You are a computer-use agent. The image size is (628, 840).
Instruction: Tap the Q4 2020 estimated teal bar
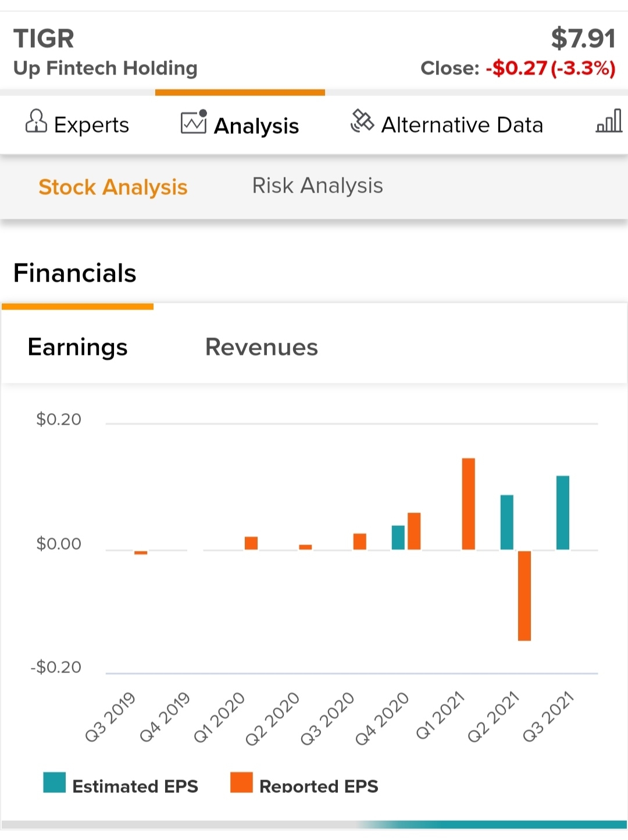click(x=398, y=538)
